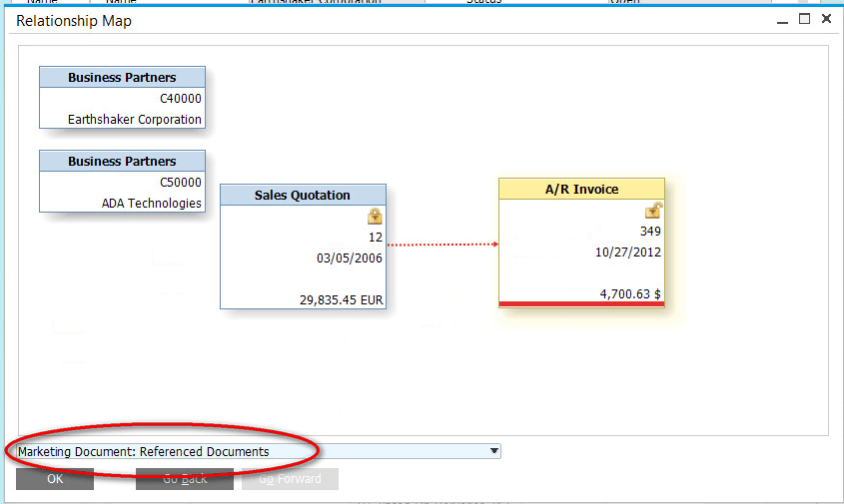Select business partner code C40000
Screen dimensions: 844x504
[x=181, y=99]
